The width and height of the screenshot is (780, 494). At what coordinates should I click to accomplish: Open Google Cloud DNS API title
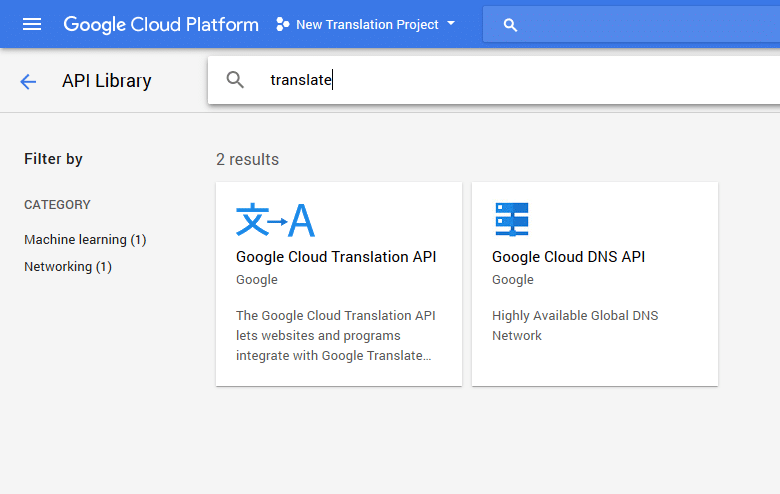(568, 257)
